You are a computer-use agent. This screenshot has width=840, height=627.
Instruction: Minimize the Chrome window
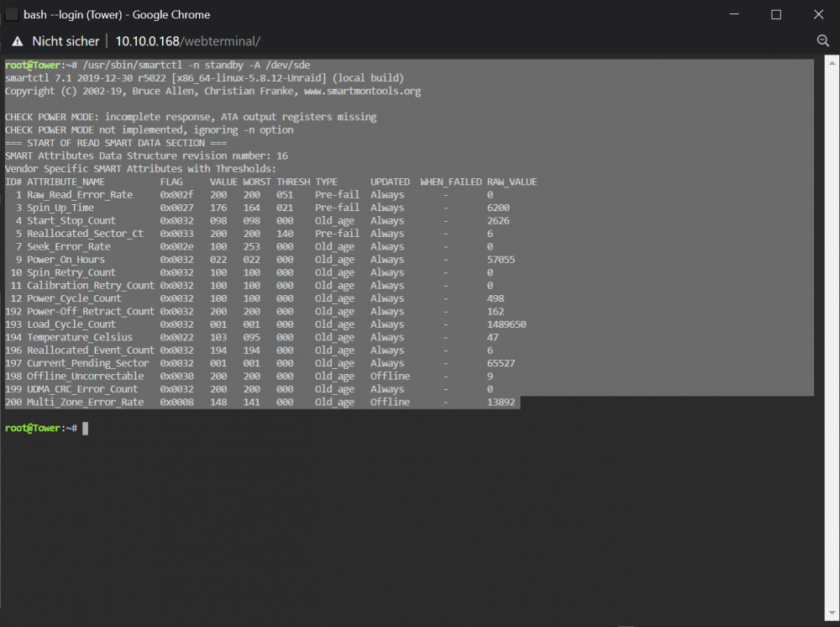pos(734,14)
